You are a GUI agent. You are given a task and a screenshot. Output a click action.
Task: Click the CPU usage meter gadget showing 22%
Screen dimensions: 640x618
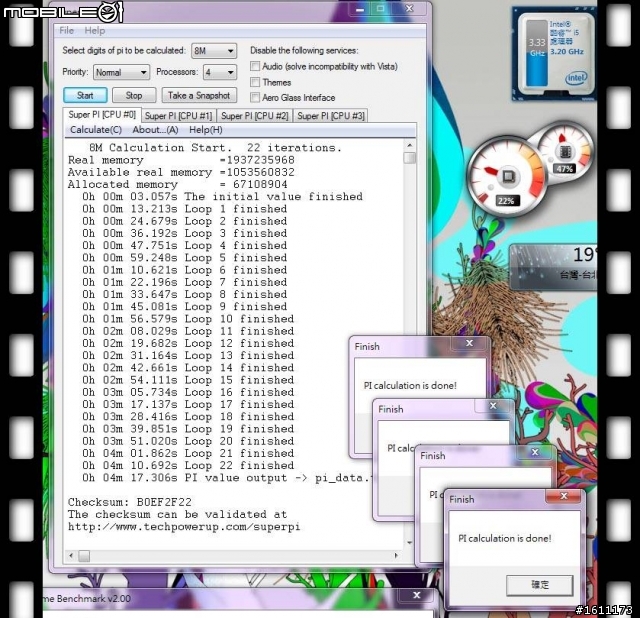click(506, 178)
